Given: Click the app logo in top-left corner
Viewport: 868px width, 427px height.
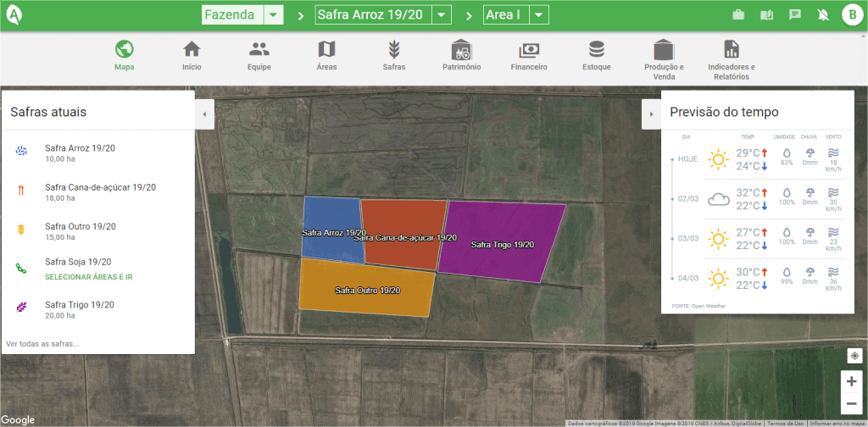Looking at the screenshot, I should click(14, 14).
